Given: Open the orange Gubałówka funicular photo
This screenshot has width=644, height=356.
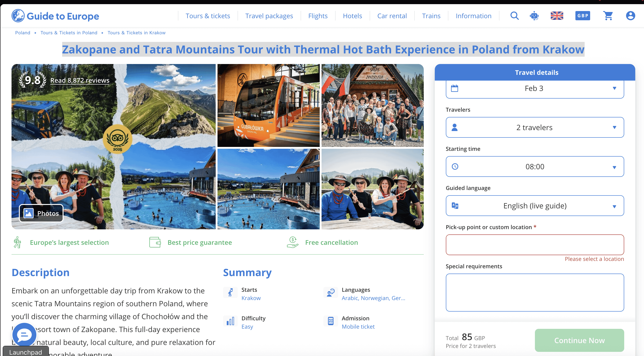Looking at the screenshot, I should (268, 105).
